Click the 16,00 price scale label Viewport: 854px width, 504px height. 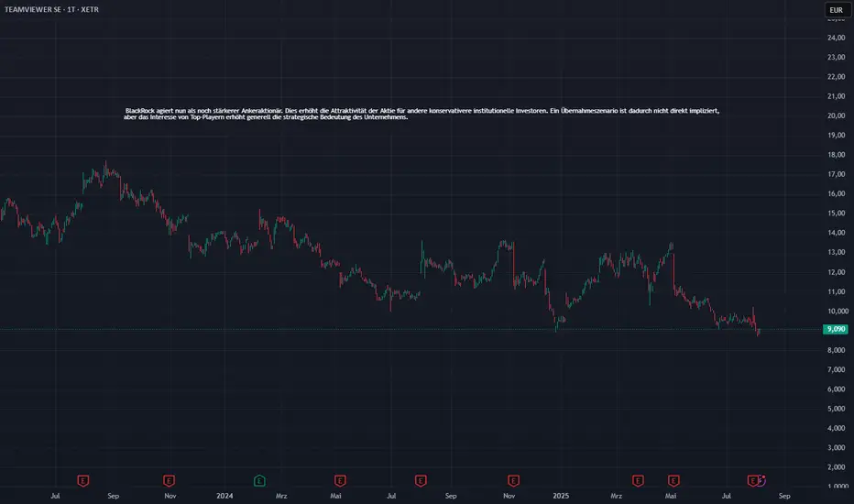point(836,193)
